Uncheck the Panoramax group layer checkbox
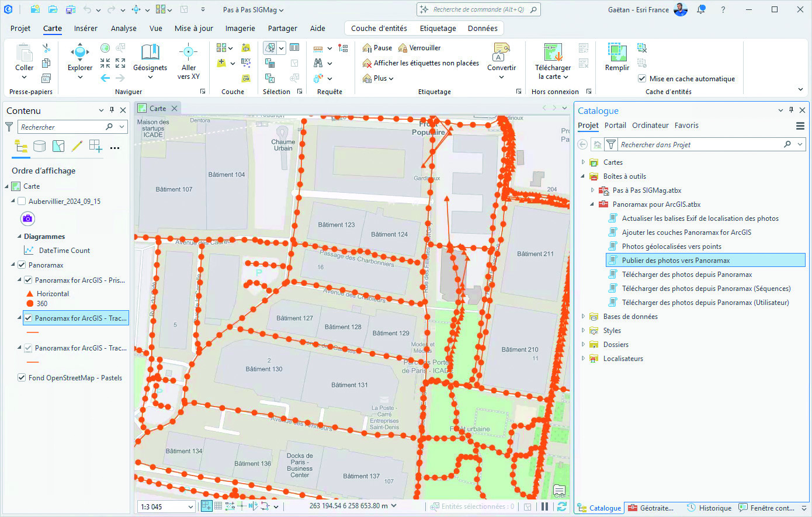The image size is (812, 517). (x=22, y=265)
